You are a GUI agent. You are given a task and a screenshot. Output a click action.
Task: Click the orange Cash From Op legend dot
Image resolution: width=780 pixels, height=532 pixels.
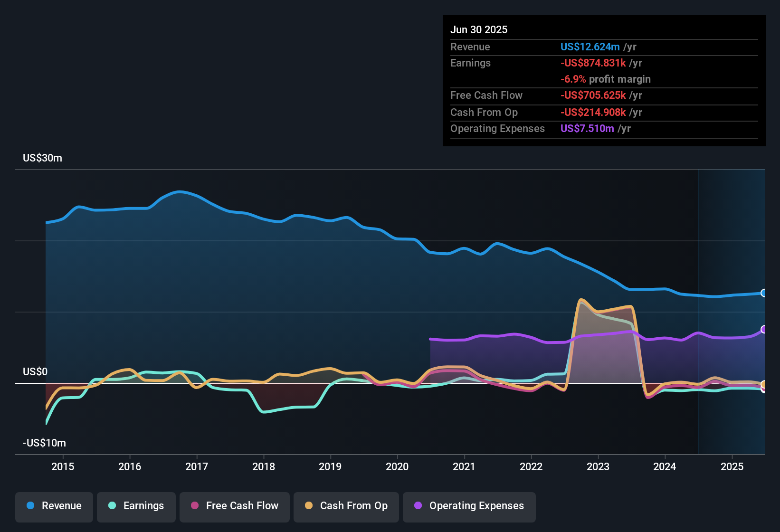point(309,506)
